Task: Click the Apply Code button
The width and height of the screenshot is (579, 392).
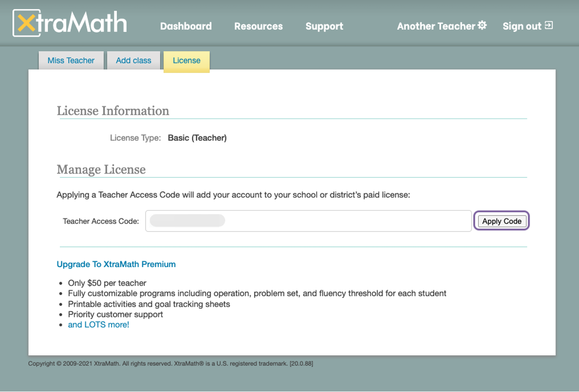Action: [501, 221]
